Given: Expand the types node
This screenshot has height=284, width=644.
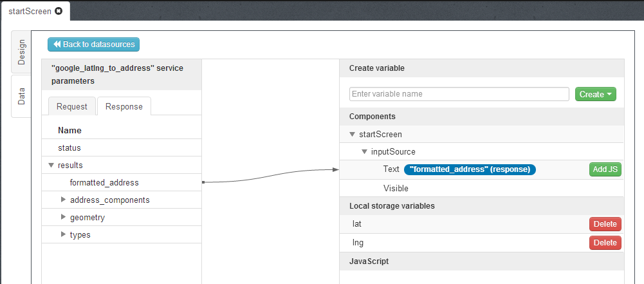Looking at the screenshot, I should 63,234.
